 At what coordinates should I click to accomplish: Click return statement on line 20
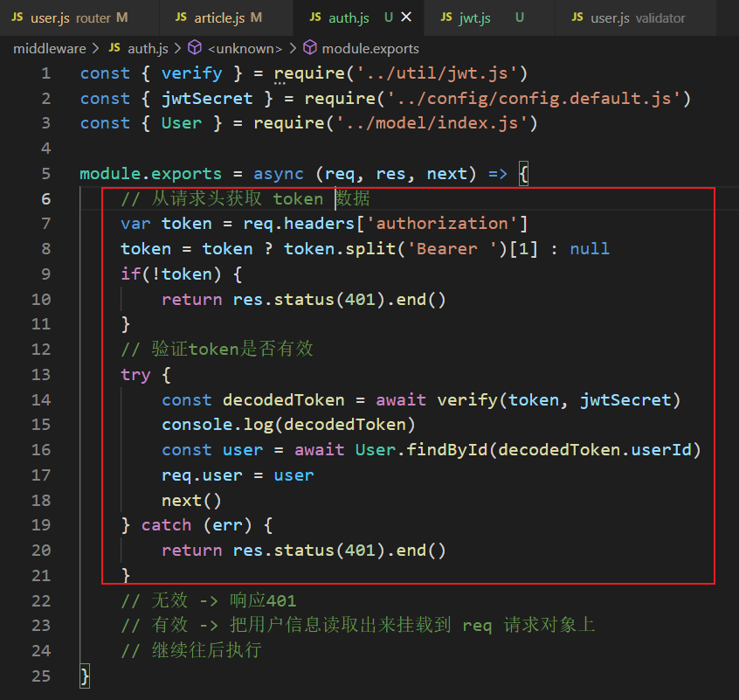pyautogui.click(x=303, y=551)
